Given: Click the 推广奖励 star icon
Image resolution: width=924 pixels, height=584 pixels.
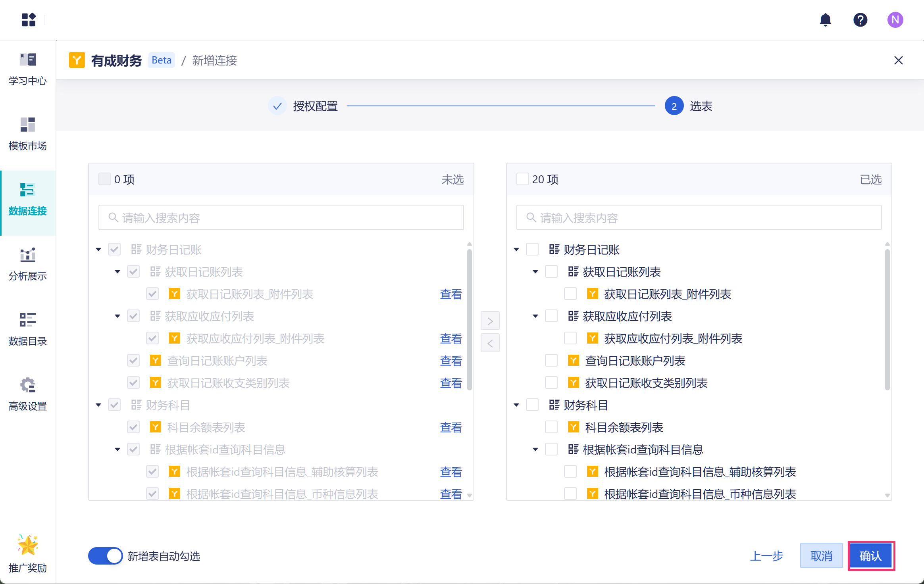Looking at the screenshot, I should click(28, 545).
